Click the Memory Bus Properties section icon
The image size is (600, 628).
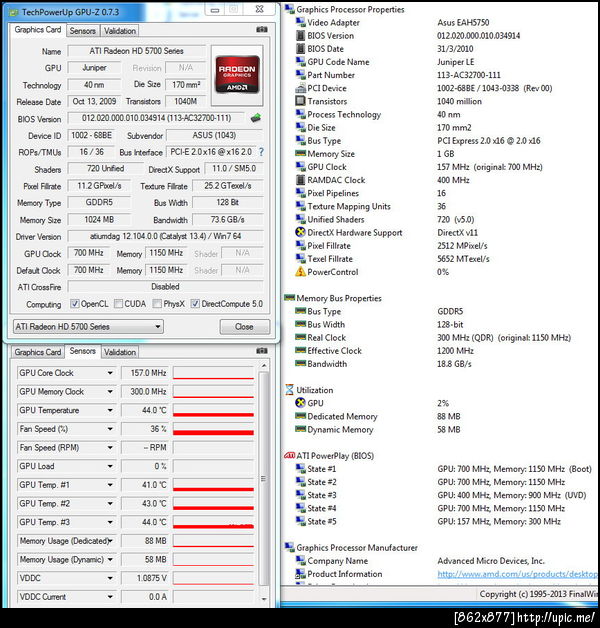289,298
